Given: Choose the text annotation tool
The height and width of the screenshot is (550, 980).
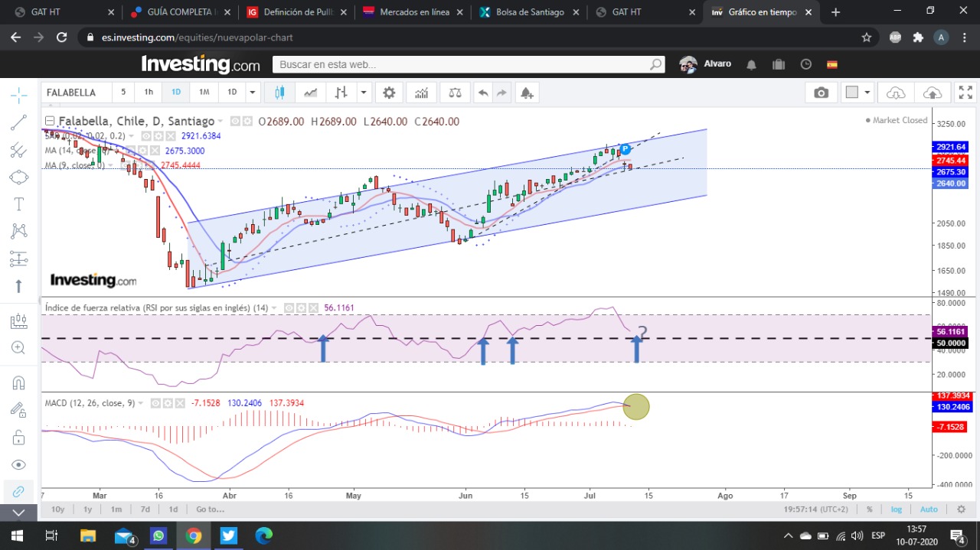Looking at the screenshot, I should (x=19, y=204).
